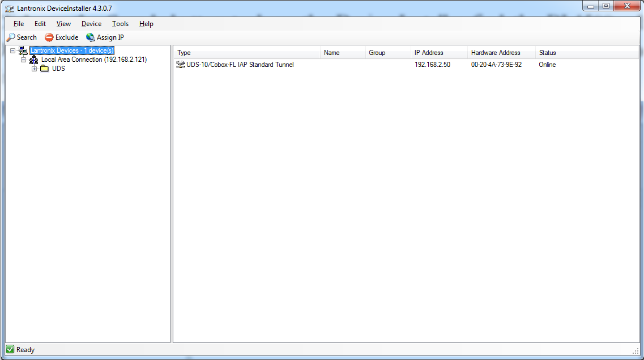Sort by the Hardware Address column header
This screenshot has width=644, height=360.
(501, 53)
